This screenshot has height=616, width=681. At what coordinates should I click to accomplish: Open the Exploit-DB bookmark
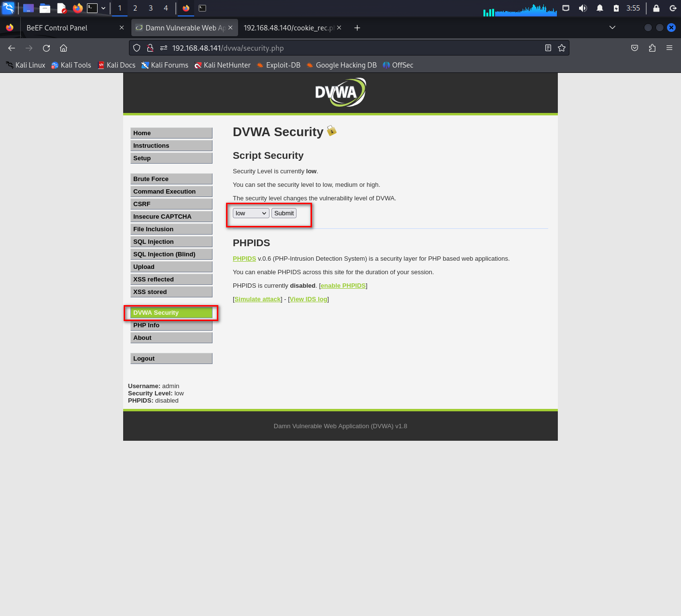tap(278, 65)
